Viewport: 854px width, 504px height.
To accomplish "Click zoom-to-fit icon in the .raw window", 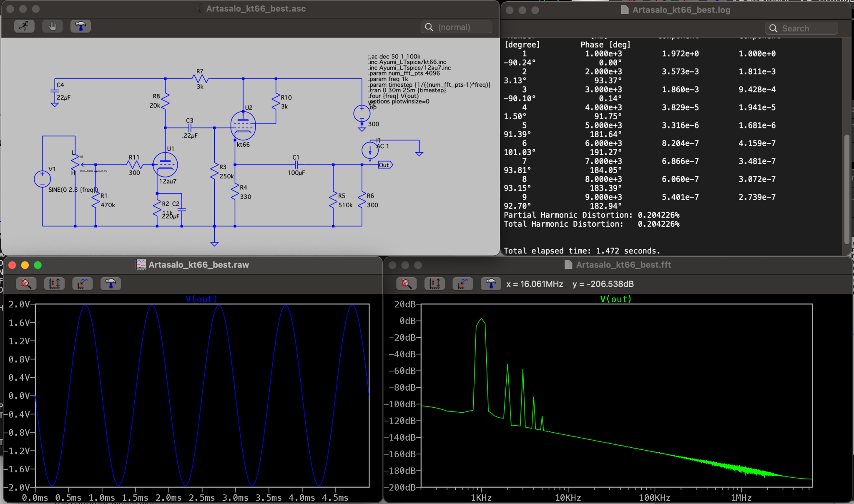I will coord(26,284).
